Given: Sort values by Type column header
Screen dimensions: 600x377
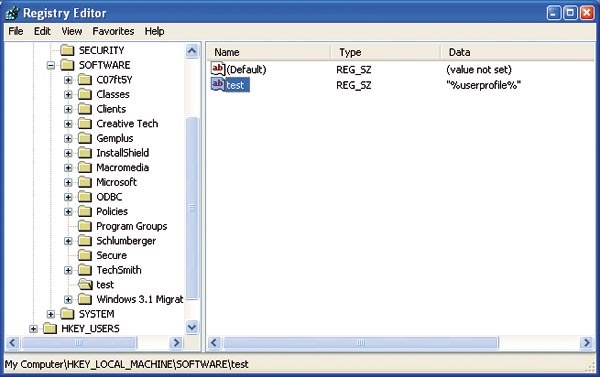Looking at the screenshot, I should pos(386,52).
